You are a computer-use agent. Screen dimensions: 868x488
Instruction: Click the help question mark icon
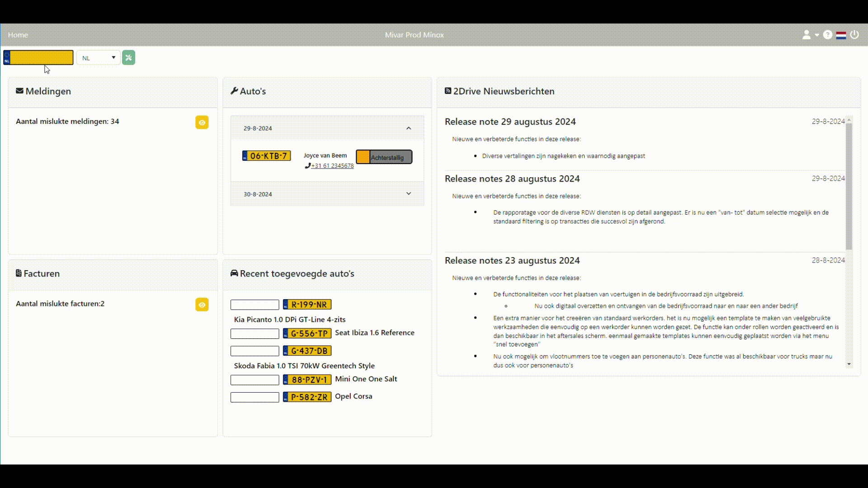click(x=827, y=35)
